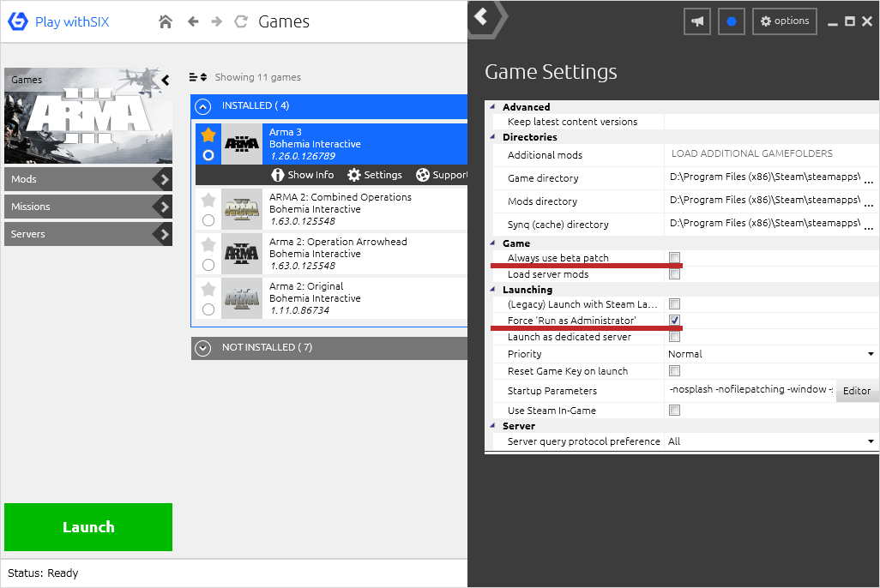Open the Mods sidebar section
880x588 pixels.
88,179
